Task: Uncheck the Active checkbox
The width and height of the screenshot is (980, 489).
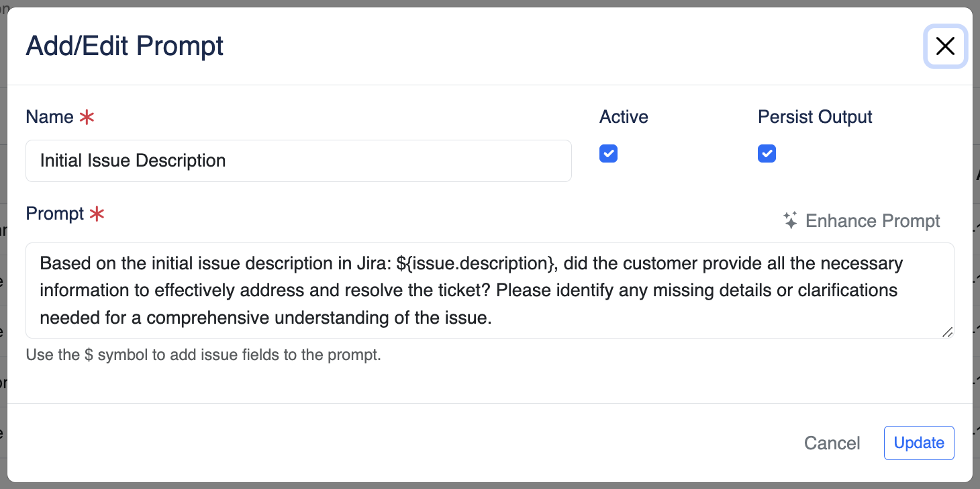Action: click(608, 154)
